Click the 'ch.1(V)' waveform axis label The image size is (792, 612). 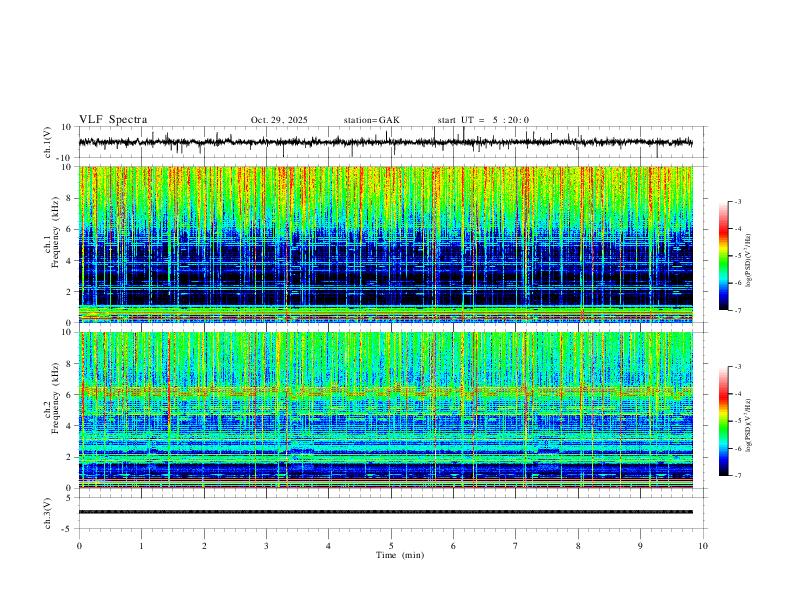pos(48,142)
